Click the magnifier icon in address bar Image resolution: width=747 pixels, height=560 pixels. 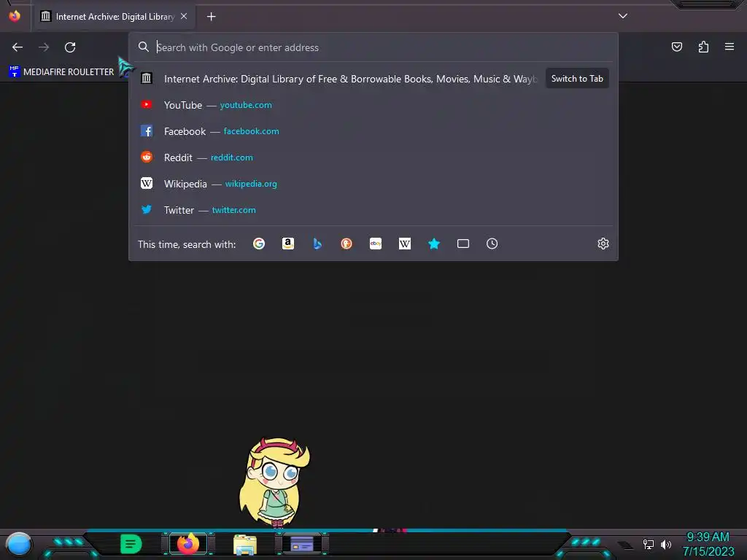144,47
